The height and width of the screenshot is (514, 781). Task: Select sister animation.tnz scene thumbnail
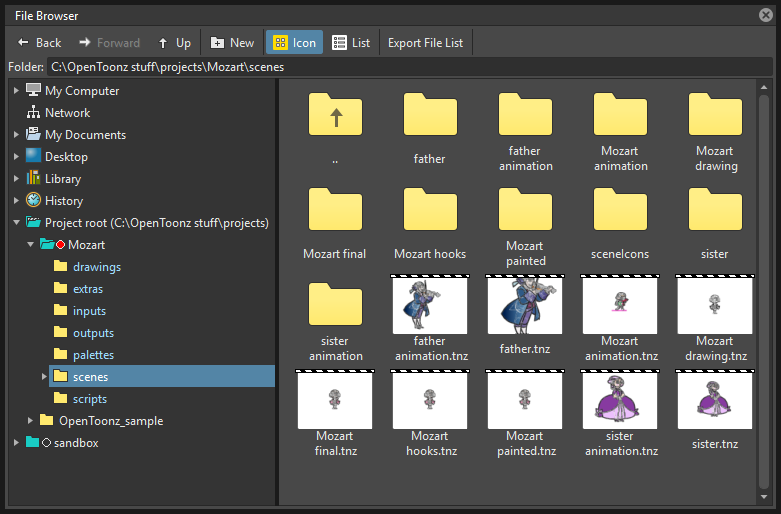click(620, 399)
